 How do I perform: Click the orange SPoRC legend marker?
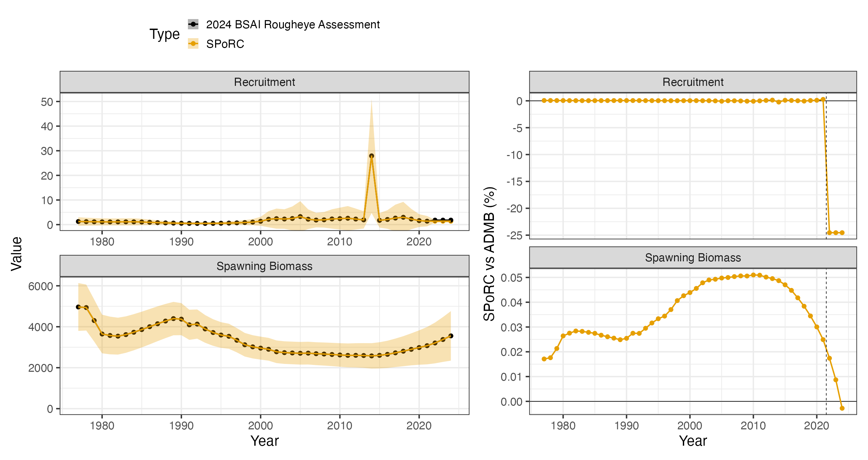pos(193,44)
